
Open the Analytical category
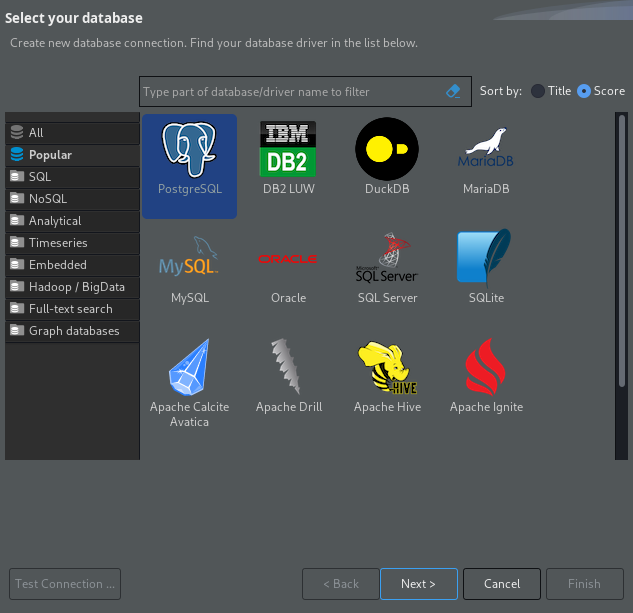72,221
